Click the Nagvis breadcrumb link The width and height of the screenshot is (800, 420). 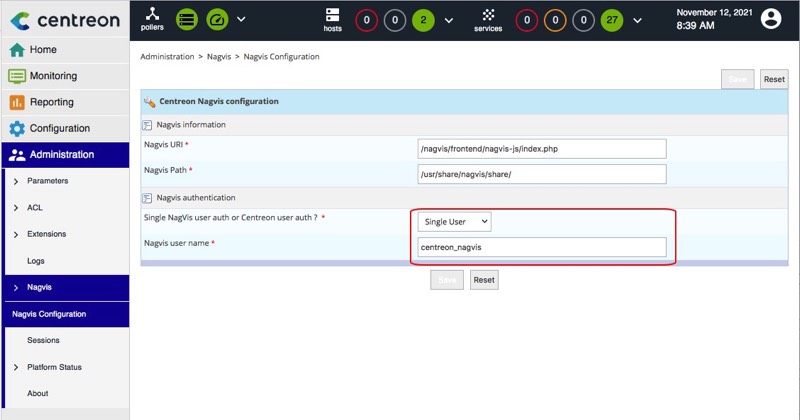221,57
